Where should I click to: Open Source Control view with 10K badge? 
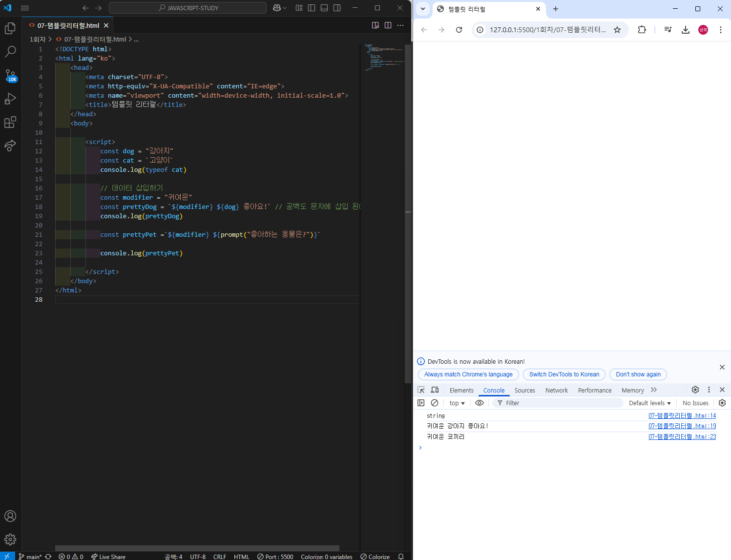10,75
